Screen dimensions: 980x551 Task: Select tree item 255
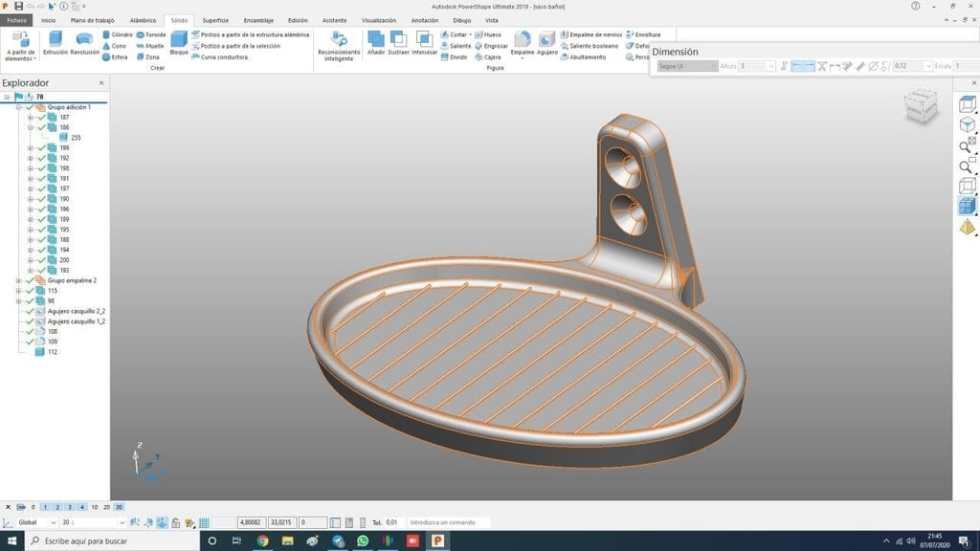70,138
